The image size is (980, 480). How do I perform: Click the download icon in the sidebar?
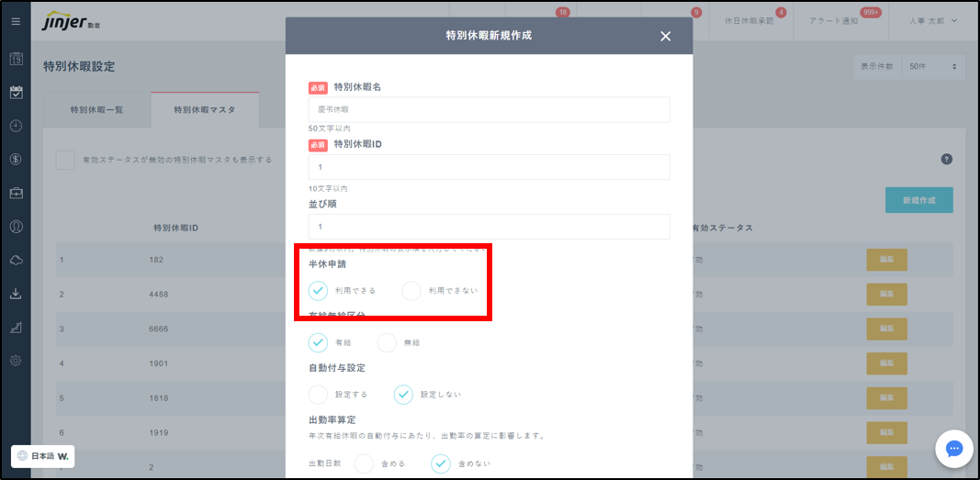pos(16,294)
